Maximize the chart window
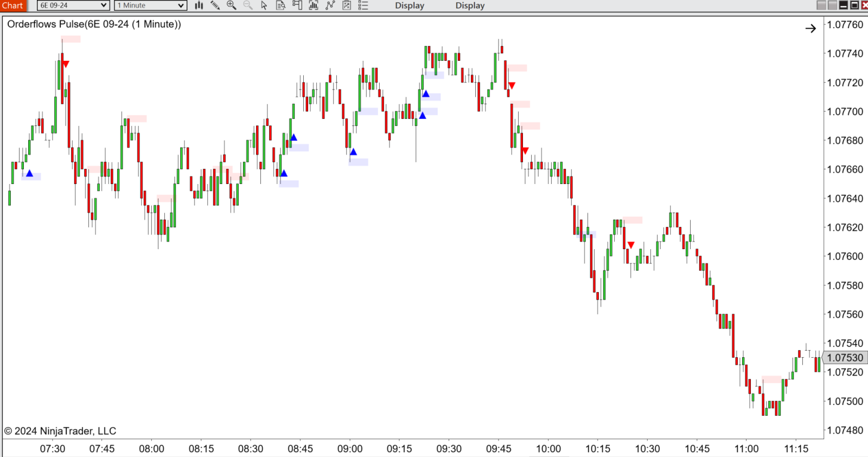The image size is (868, 457). coord(854,5)
